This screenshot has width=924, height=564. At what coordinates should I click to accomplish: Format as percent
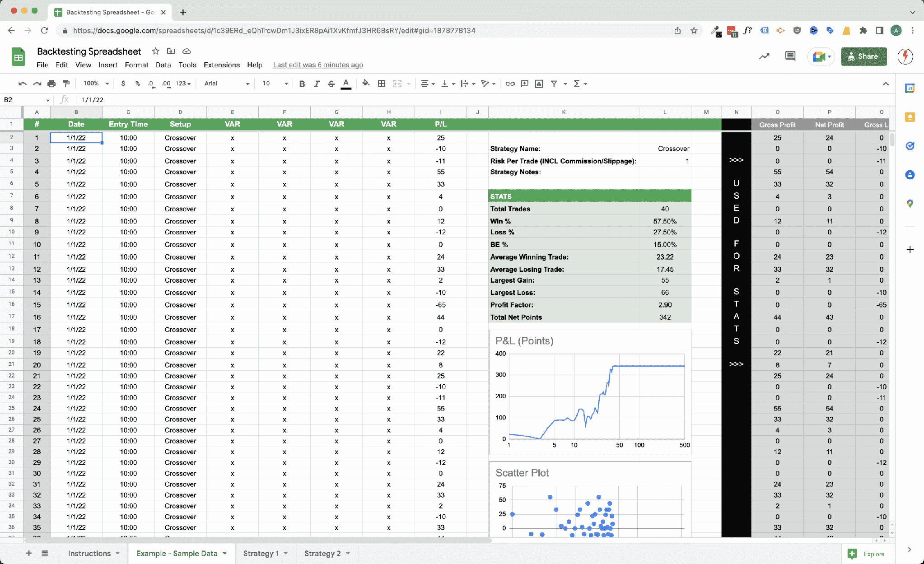click(x=137, y=84)
